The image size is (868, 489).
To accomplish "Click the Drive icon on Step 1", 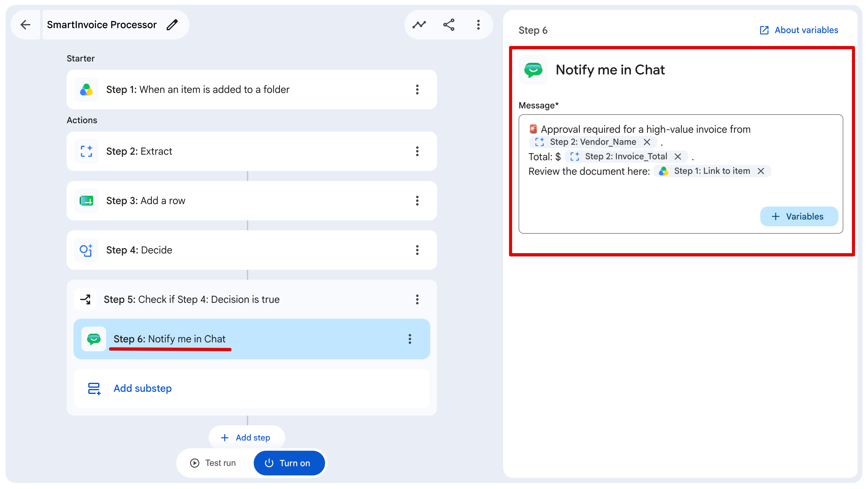I will tap(86, 90).
